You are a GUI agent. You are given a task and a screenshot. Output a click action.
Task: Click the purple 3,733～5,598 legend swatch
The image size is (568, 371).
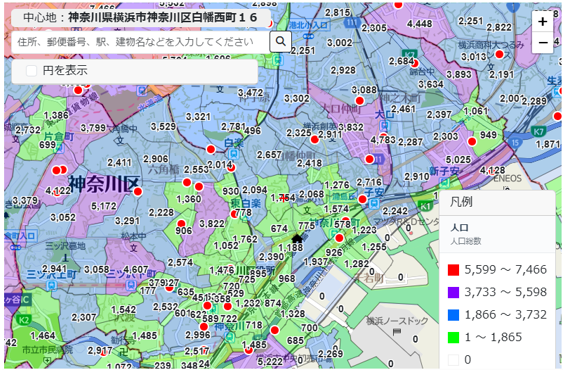453,292
